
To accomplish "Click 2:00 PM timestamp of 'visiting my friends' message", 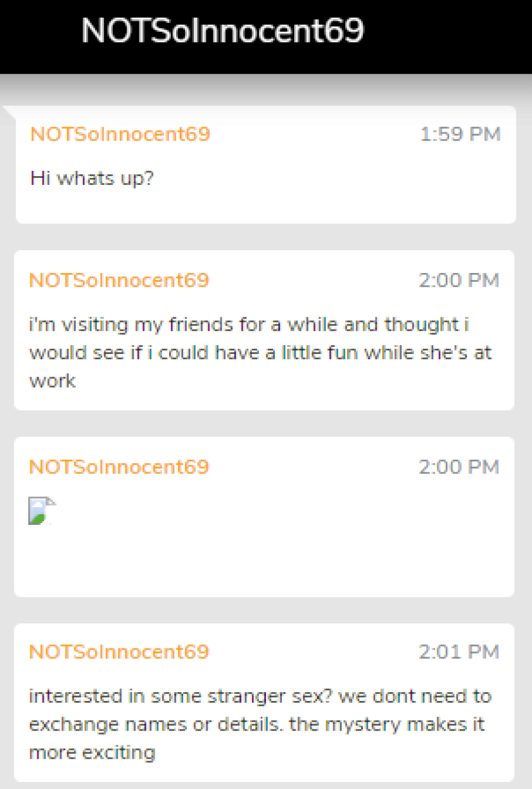I will (459, 280).
